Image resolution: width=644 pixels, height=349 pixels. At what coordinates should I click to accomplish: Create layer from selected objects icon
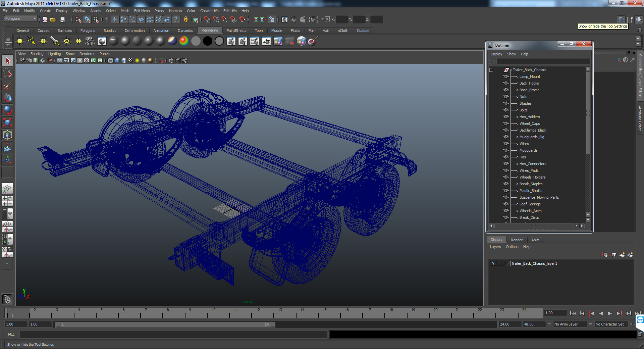tap(631, 255)
